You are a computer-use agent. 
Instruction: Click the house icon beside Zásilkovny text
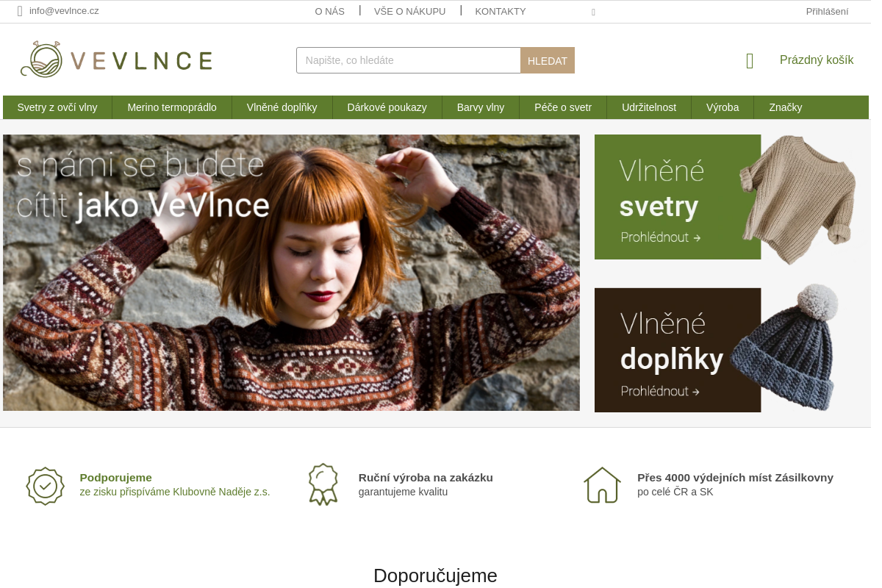602,485
